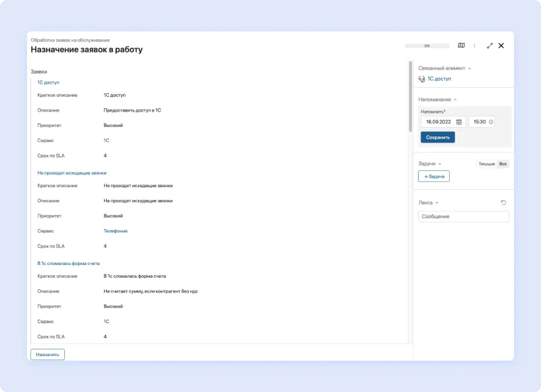Open the calendar date picker icon

[458, 122]
